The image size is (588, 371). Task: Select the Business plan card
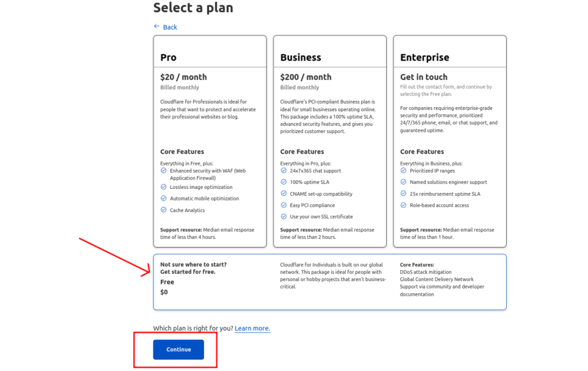coord(330,141)
